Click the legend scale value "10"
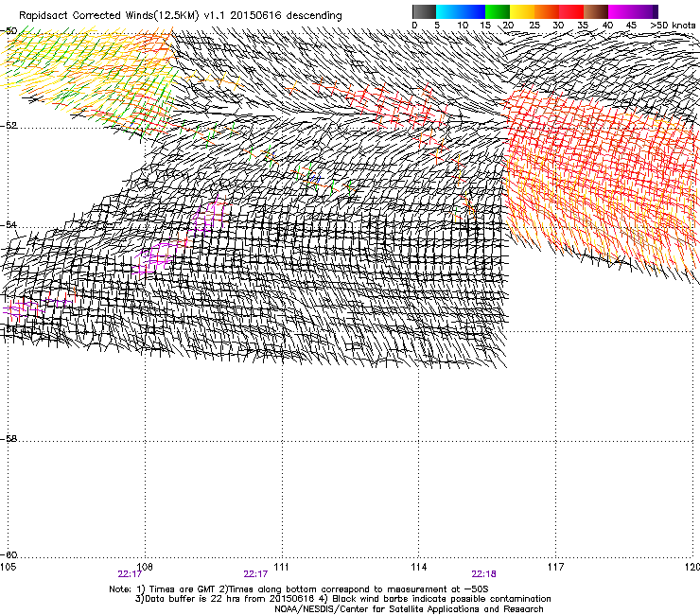This screenshot has height=615, width=700. (463, 26)
